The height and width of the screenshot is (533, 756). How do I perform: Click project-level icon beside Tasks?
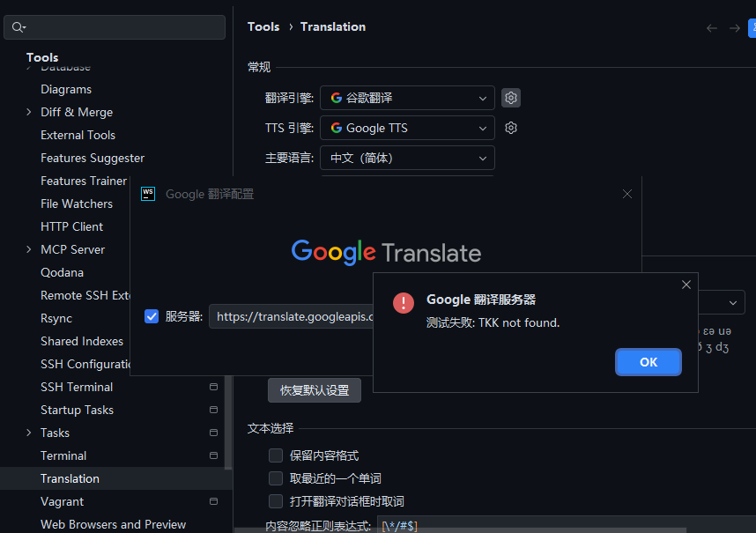tap(213, 433)
